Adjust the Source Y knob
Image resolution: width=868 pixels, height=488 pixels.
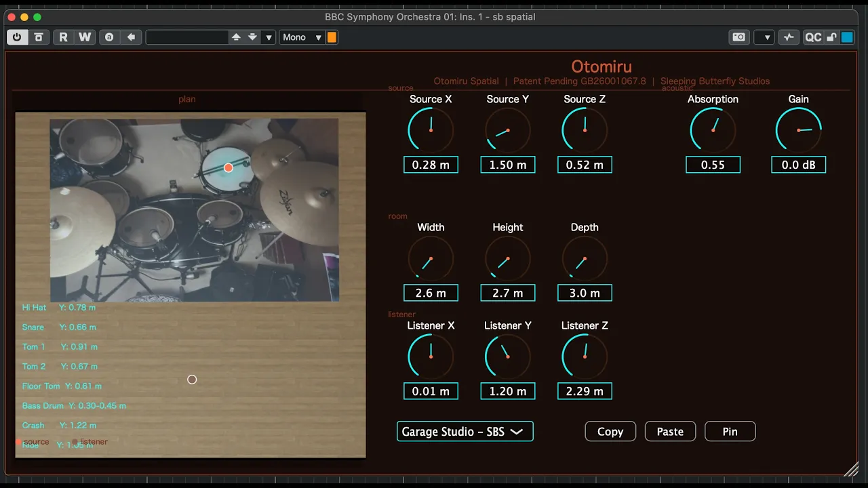click(507, 129)
